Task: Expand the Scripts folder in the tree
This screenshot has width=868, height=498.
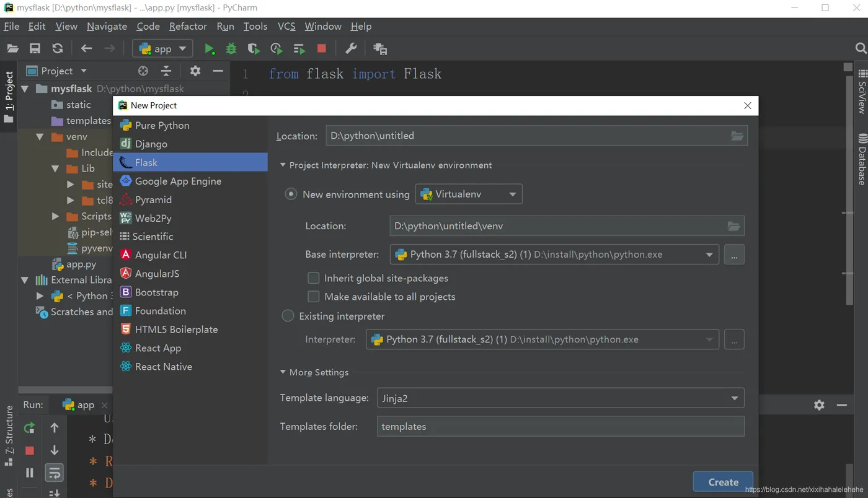Action: point(56,216)
